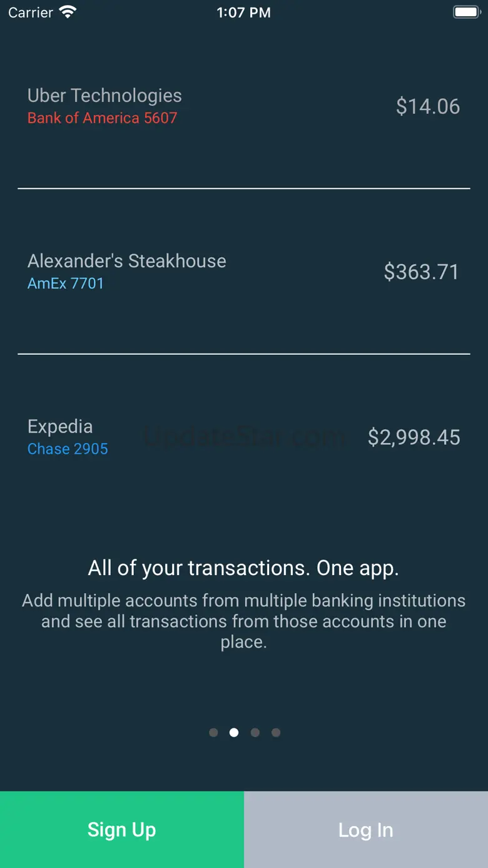Tap the Wi-Fi icon in status bar

coord(68,12)
